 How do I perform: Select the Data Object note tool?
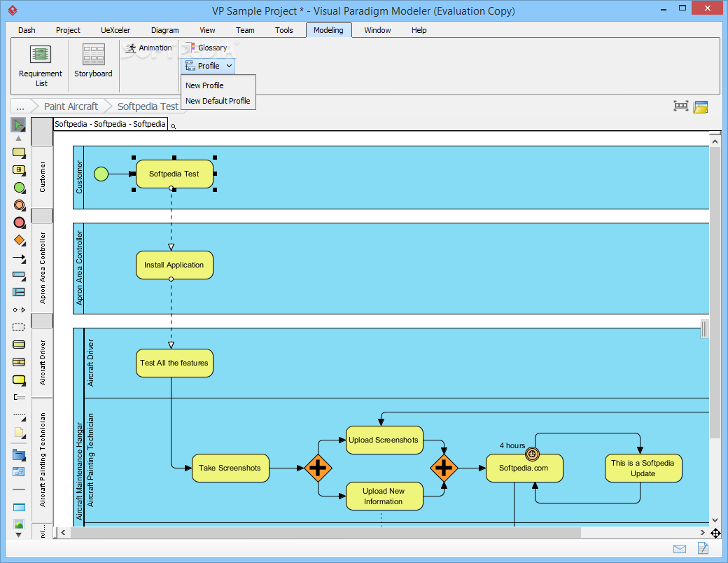(19, 433)
